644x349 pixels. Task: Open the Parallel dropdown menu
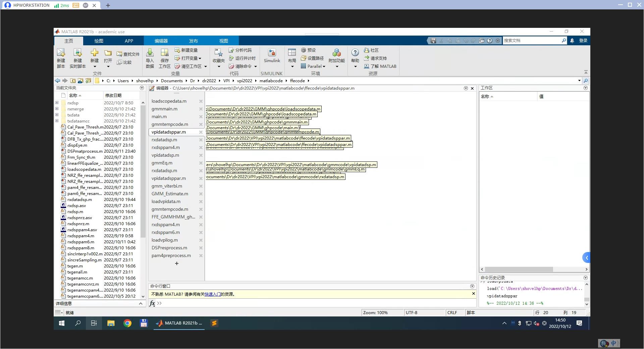(324, 66)
